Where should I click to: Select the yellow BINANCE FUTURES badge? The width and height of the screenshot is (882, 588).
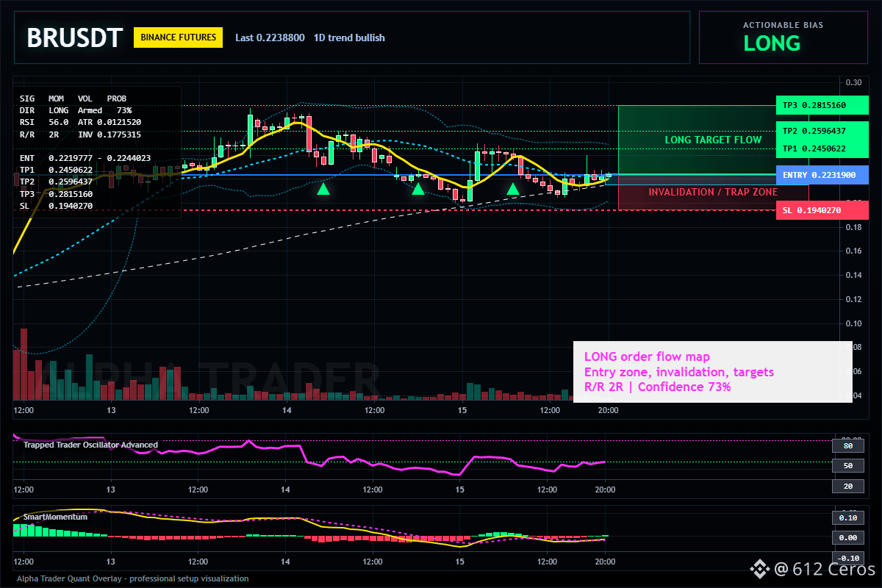point(178,37)
